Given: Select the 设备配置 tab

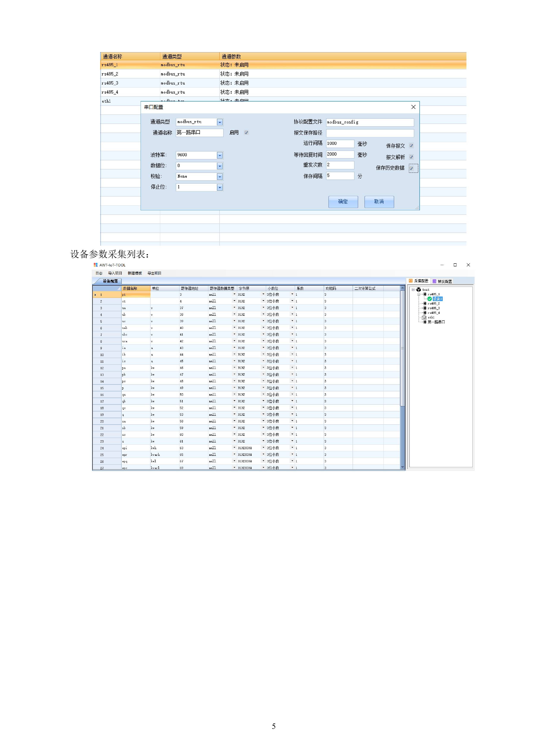Looking at the screenshot, I should [x=108, y=281].
